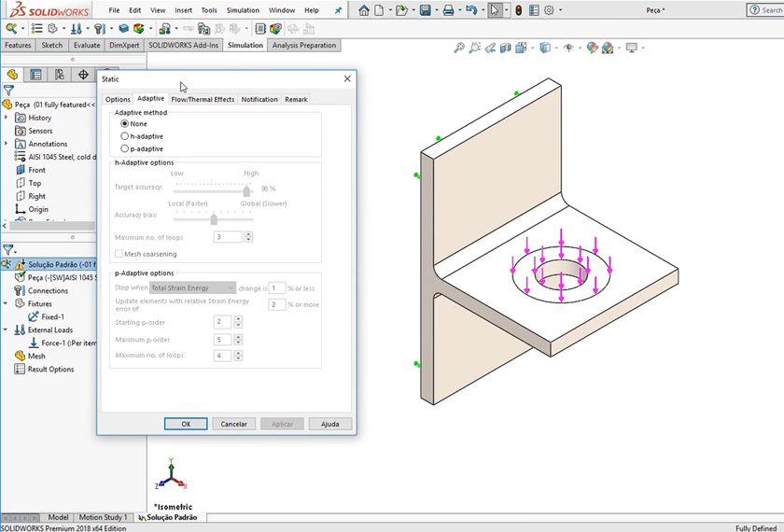Click the filter funnel above the feature tree

(x=8, y=91)
